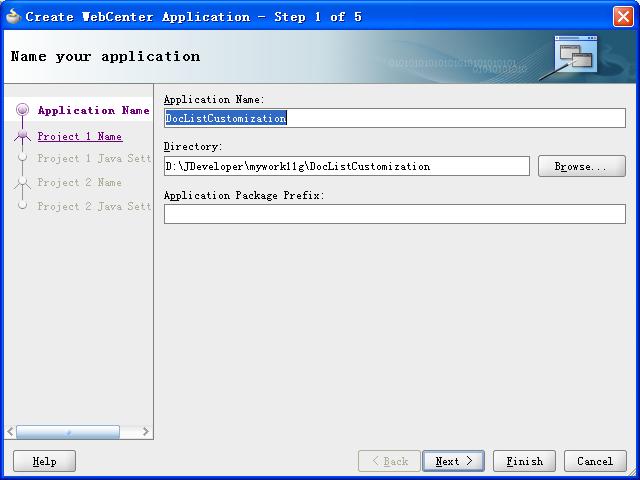Select the Project 1 Java Settings step
Viewport: 640px width, 480px height.
94,158
